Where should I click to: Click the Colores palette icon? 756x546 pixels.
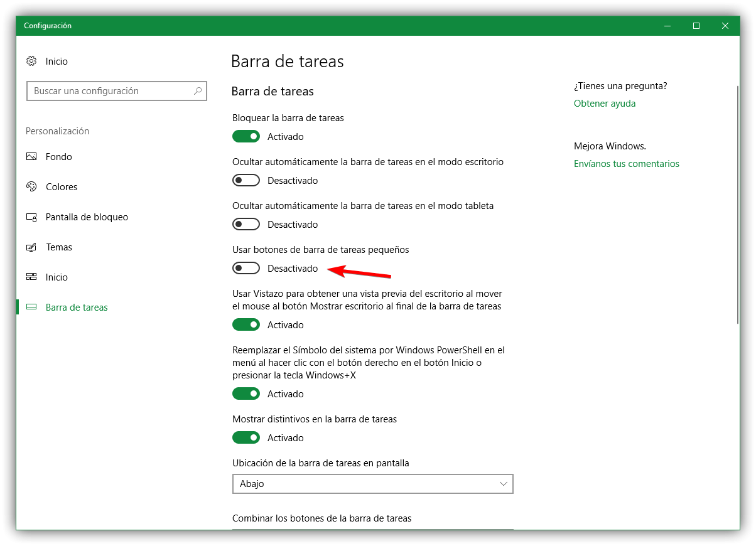pyautogui.click(x=31, y=187)
